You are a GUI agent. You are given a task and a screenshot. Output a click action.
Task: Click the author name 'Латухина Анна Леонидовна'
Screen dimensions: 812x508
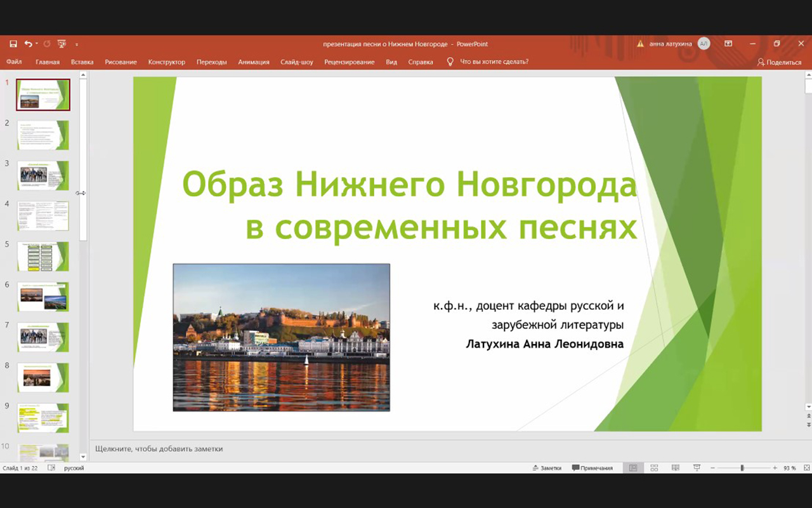(545, 344)
